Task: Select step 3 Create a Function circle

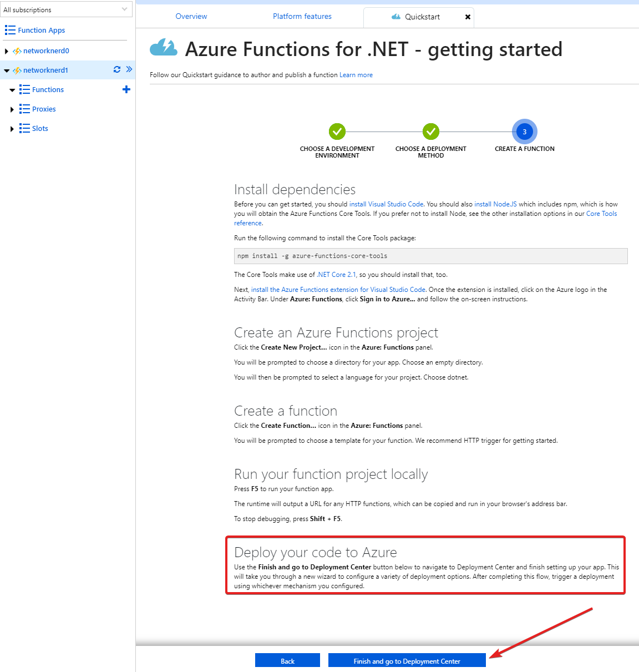Action: [525, 132]
